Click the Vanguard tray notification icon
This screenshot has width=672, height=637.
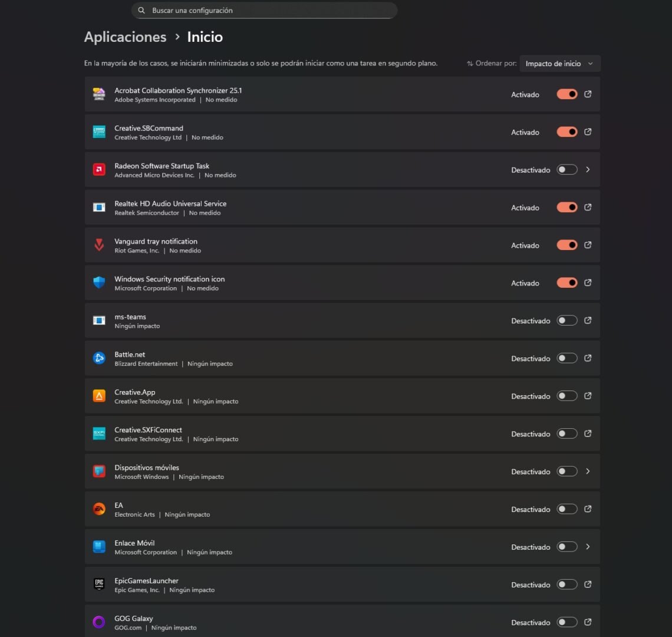coord(98,245)
